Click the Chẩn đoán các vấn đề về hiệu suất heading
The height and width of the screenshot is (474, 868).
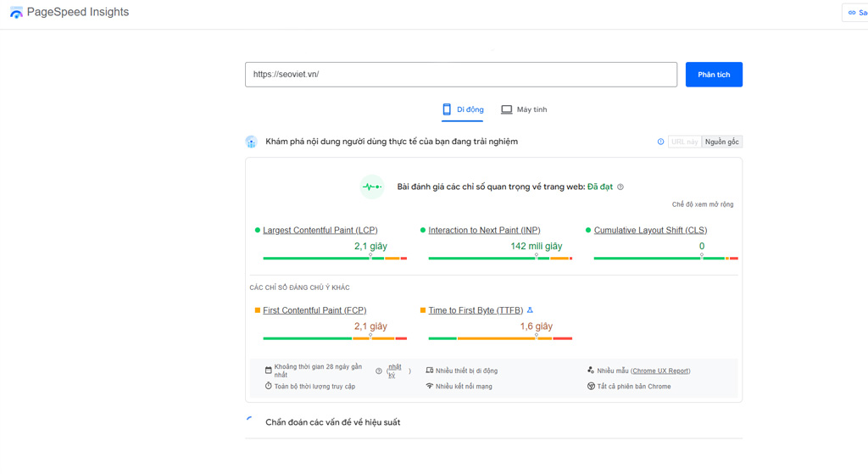point(332,422)
